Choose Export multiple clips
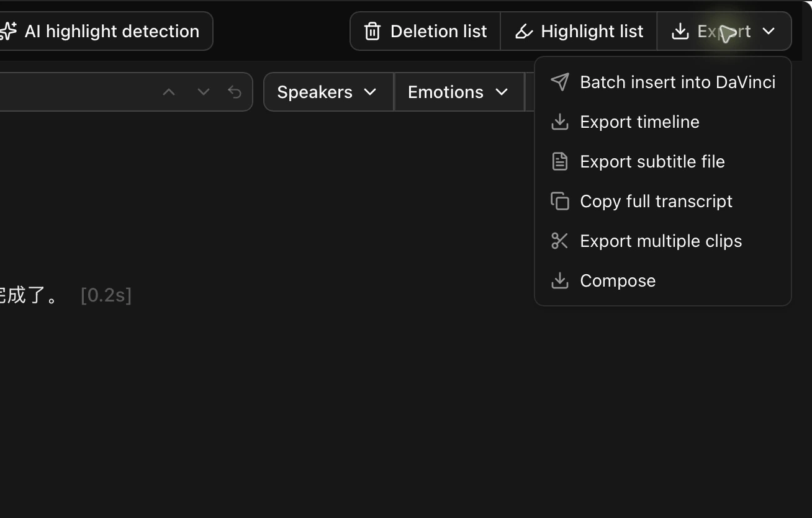This screenshot has height=518, width=812. point(663,241)
